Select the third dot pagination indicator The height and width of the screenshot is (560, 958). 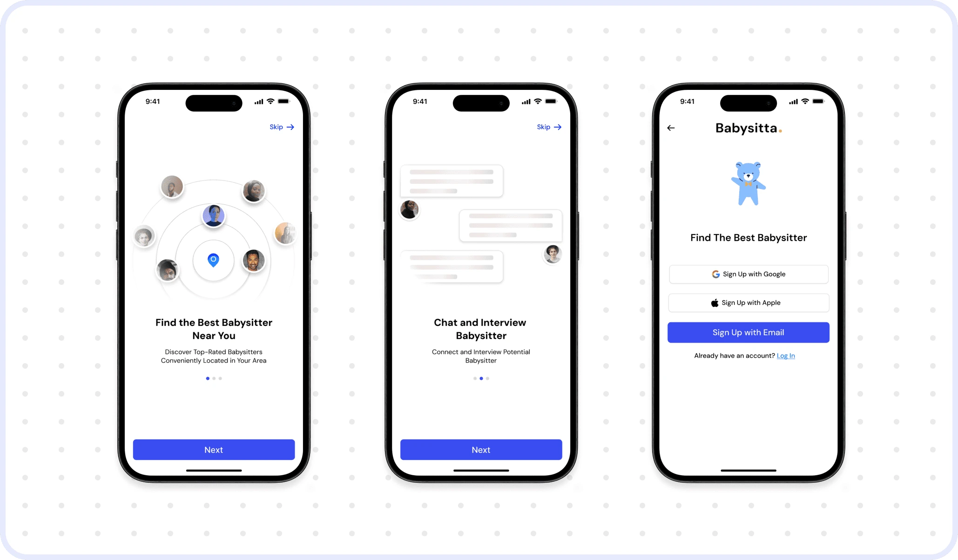220,378
